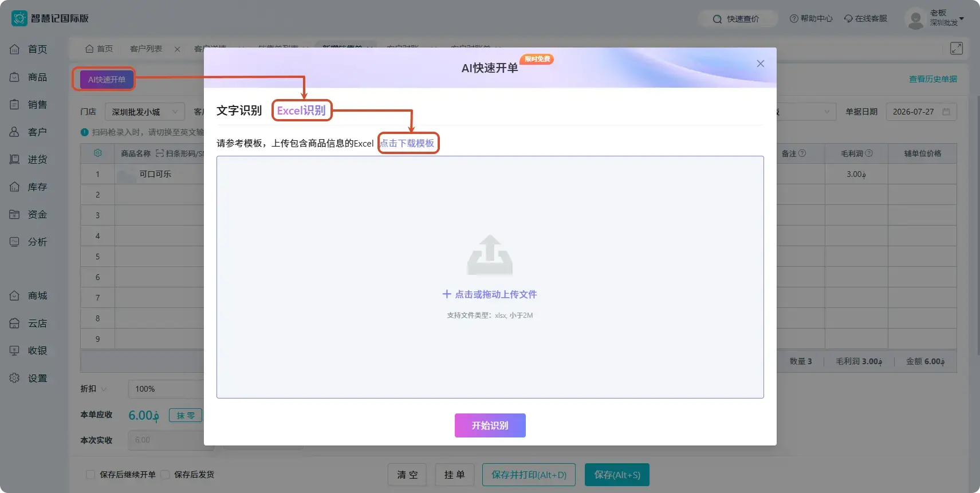Close the AI快速开单 dialog
Image resolution: width=980 pixels, height=493 pixels.
(x=760, y=64)
